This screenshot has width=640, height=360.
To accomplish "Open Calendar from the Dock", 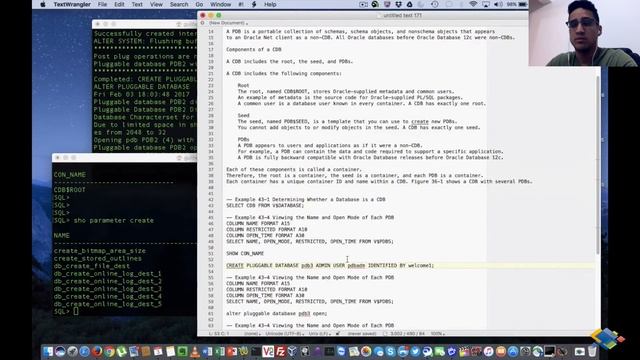I will pyautogui.click(x=158, y=351).
